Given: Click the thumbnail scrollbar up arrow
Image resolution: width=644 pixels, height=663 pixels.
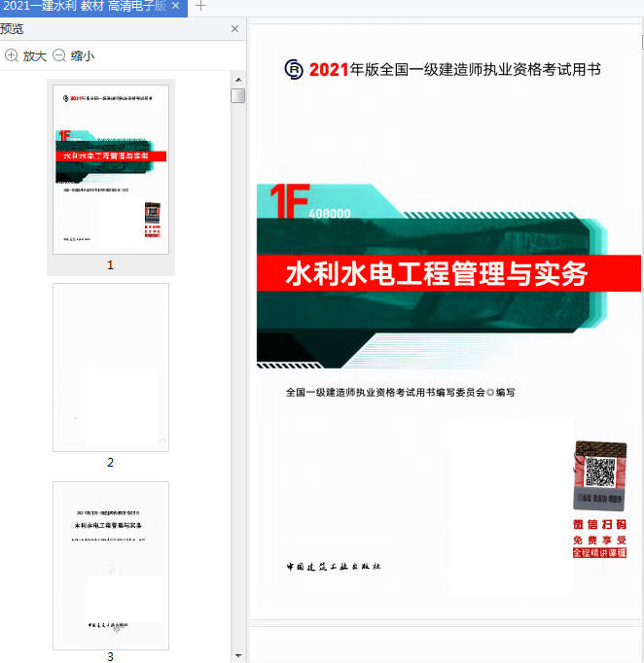Looking at the screenshot, I should pos(238,80).
